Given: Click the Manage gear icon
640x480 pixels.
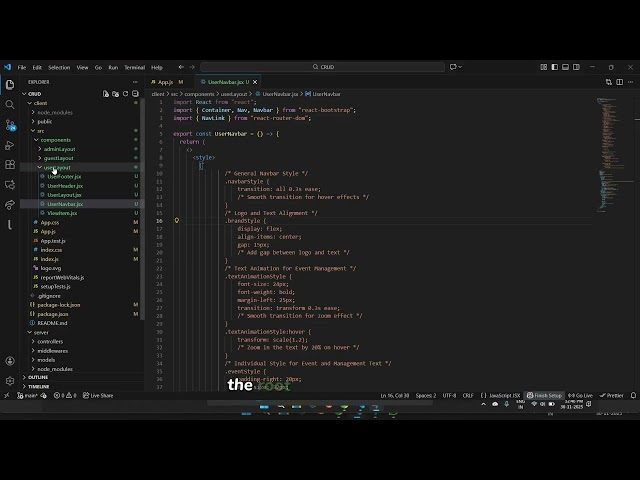Looking at the screenshot, I should (x=10, y=380).
